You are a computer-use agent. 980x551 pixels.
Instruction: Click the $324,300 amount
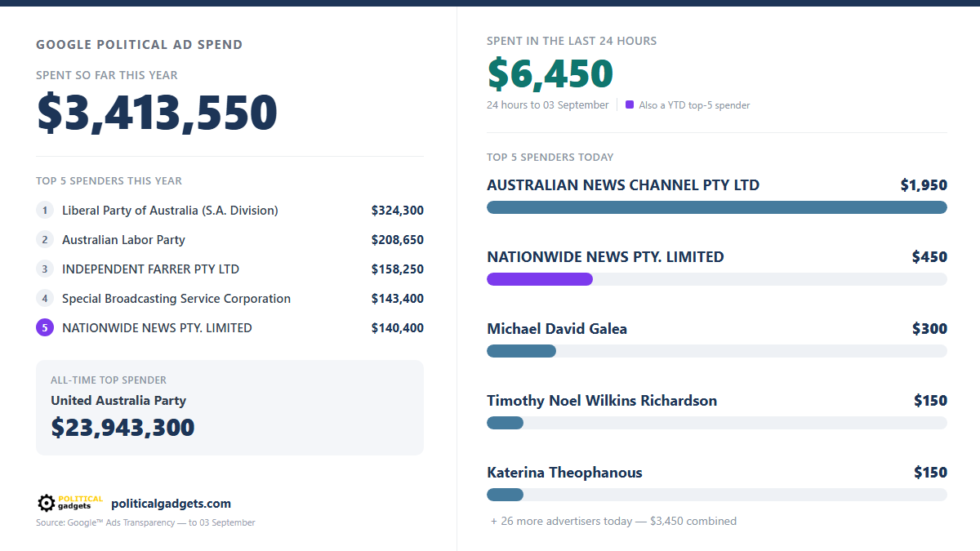pos(398,211)
